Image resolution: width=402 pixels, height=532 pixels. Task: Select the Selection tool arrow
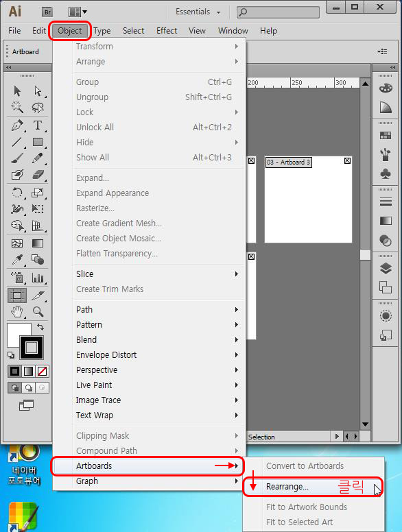pos(17,90)
